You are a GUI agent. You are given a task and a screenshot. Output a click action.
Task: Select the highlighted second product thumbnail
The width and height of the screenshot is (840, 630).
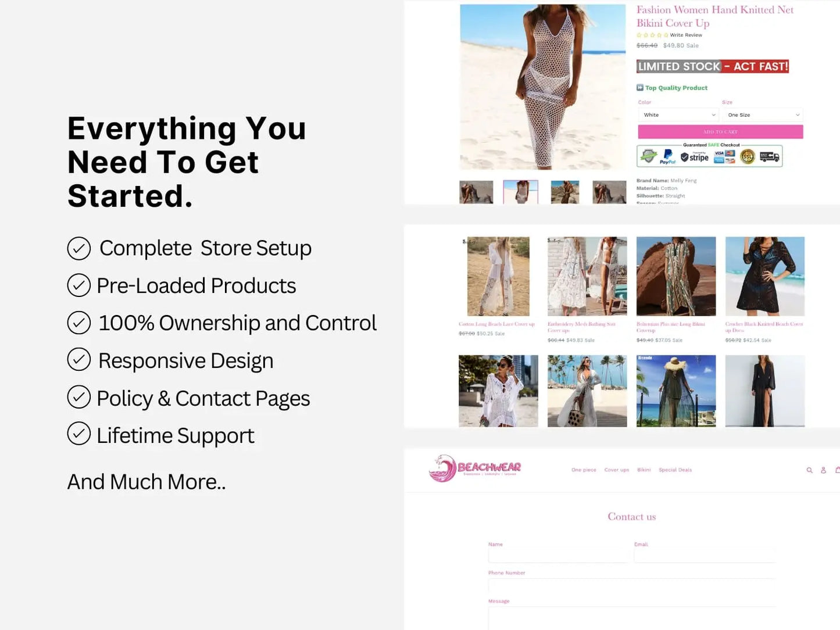coord(520,192)
